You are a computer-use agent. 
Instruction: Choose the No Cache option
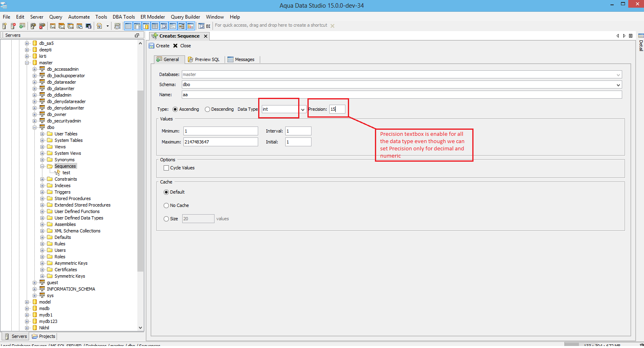(166, 205)
